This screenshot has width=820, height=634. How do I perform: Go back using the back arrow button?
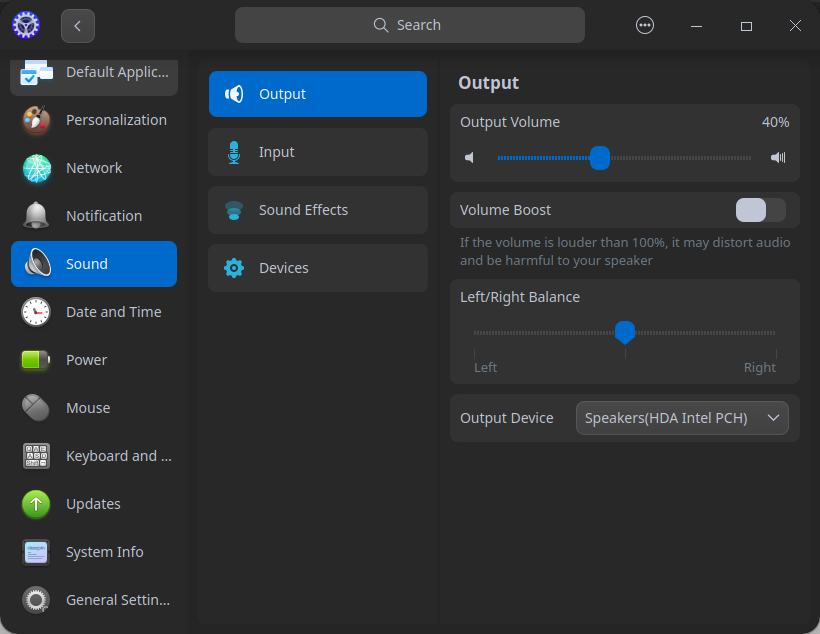[77, 25]
